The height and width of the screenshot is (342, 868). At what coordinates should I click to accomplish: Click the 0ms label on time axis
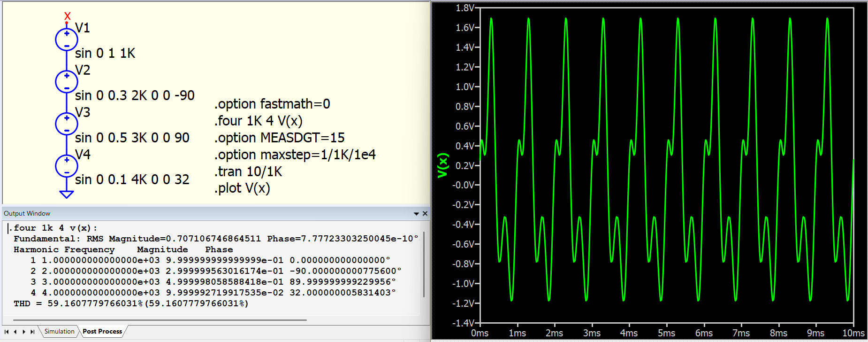pyautogui.click(x=480, y=333)
